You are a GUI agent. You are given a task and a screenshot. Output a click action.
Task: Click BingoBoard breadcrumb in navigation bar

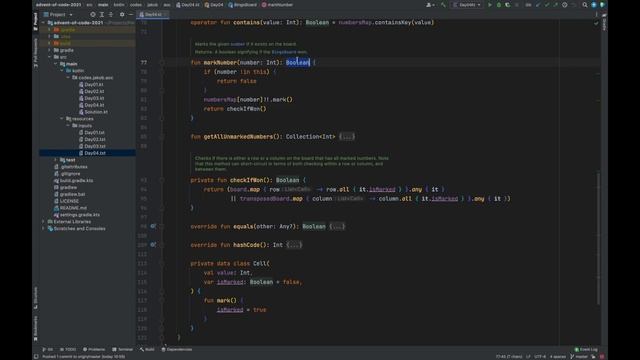coord(242,5)
